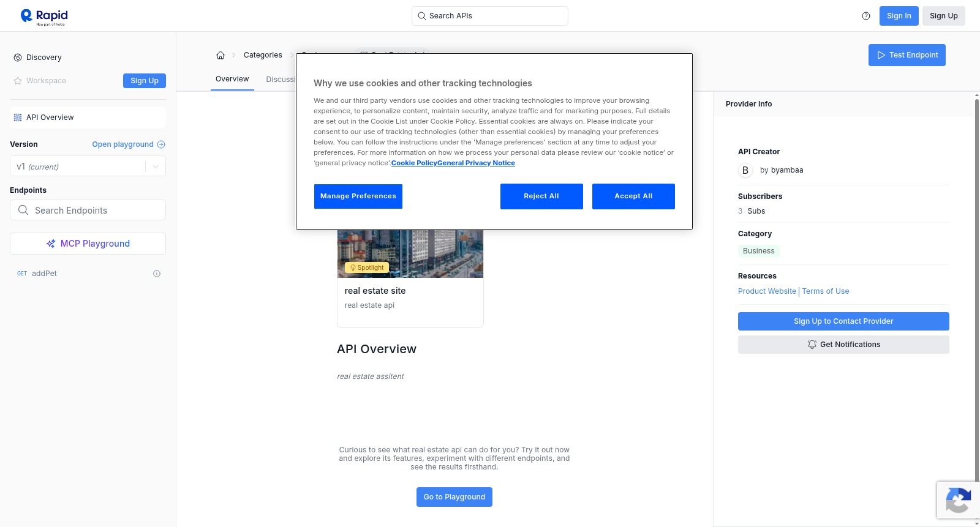Click the Search Endpoints magnifier icon
This screenshot has width=980, height=527.
23,210
